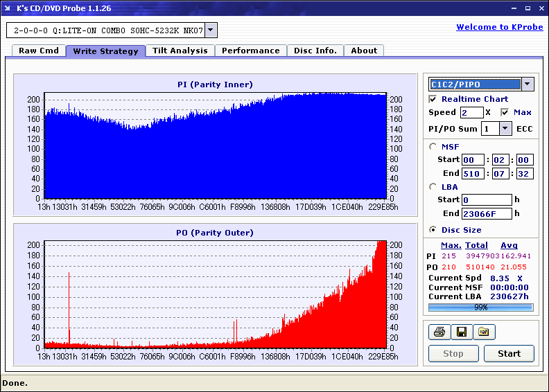Select the LBA radio button
This screenshot has height=392, width=549.
pyautogui.click(x=433, y=187)
